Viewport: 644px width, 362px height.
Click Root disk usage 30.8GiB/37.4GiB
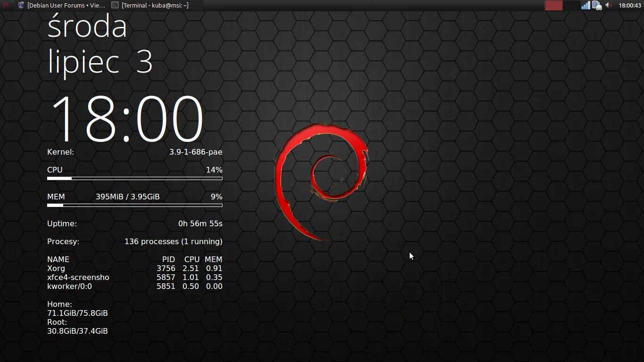pos(77,331)
